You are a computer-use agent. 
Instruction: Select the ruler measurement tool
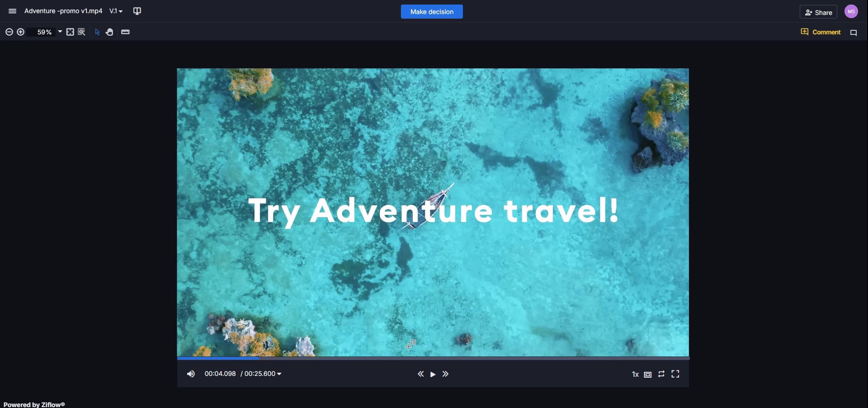(x=125, y=32)
